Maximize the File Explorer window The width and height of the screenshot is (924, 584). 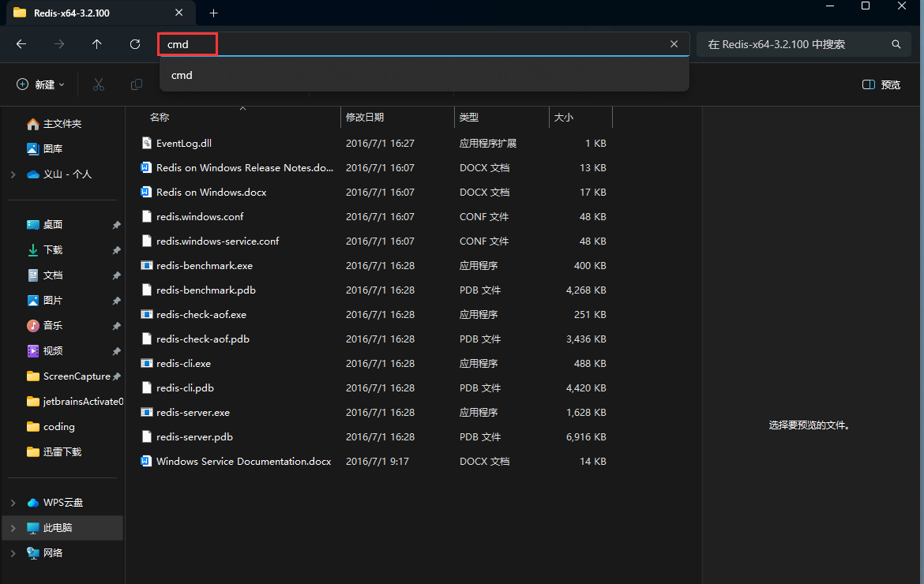[x=866, y=6]
